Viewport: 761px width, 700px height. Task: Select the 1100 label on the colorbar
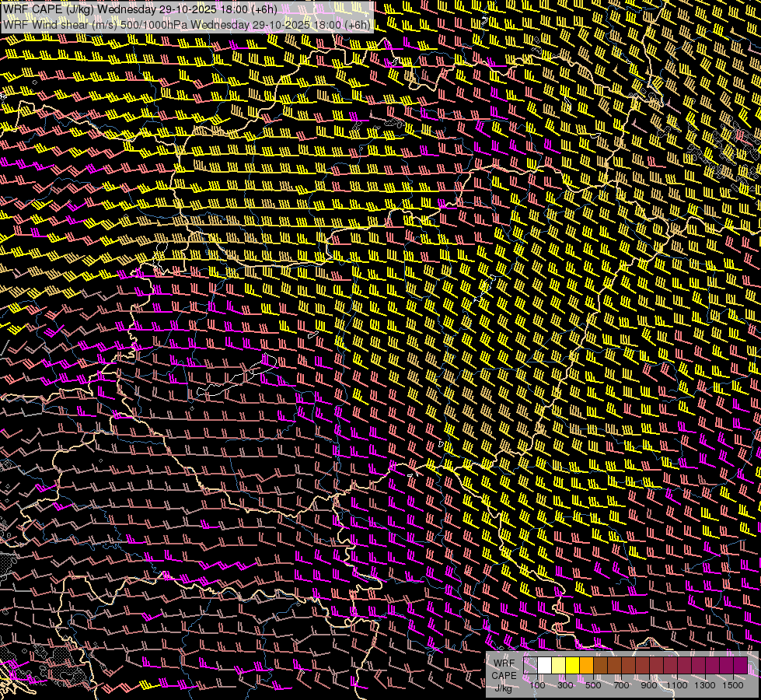(x=677, y=685)
